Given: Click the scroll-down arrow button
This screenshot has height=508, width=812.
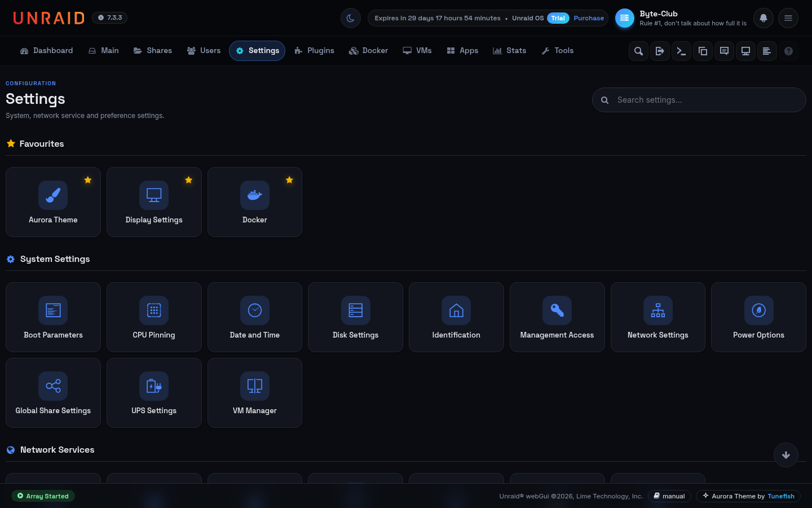Looking at the screenshot, I should 786,455.
